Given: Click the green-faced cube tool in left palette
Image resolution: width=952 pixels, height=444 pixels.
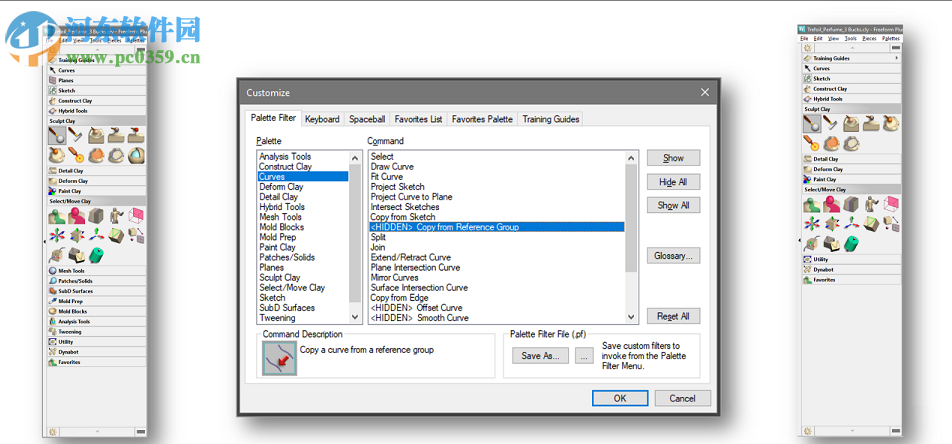Looking at the screenshot, I should (x=115, y=234).
